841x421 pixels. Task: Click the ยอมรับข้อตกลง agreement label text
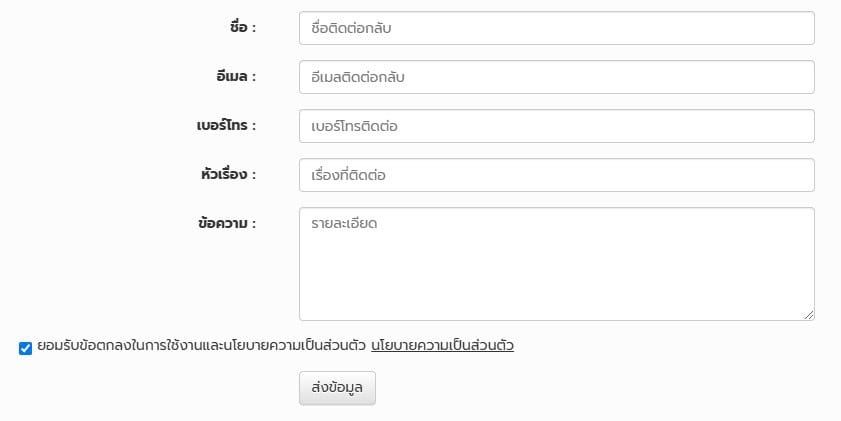[x=202, y=345]
